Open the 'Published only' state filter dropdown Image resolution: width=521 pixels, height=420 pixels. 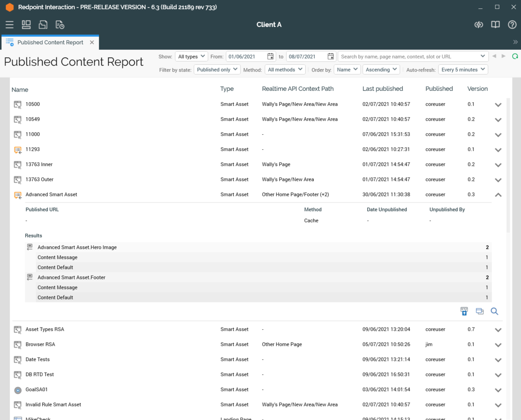217,69
